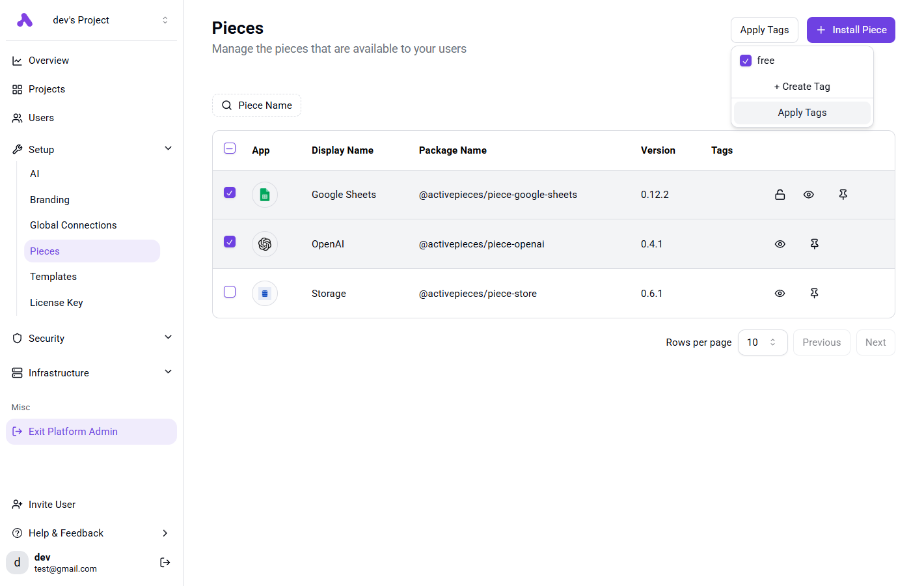Click + Create Tag in the popup
This screenshot has width=924, height=586.
[x=802, y=87]
